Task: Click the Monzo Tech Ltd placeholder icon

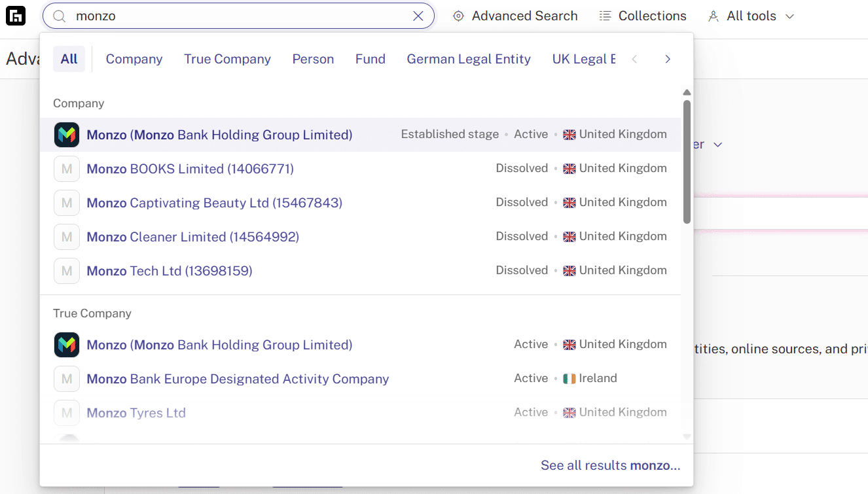Action: pos(67,271)
